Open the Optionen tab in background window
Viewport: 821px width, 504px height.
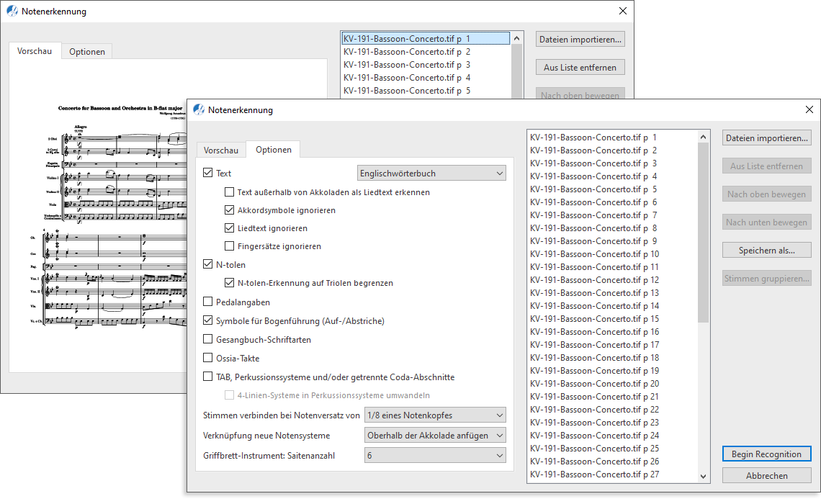coord(87,51)
